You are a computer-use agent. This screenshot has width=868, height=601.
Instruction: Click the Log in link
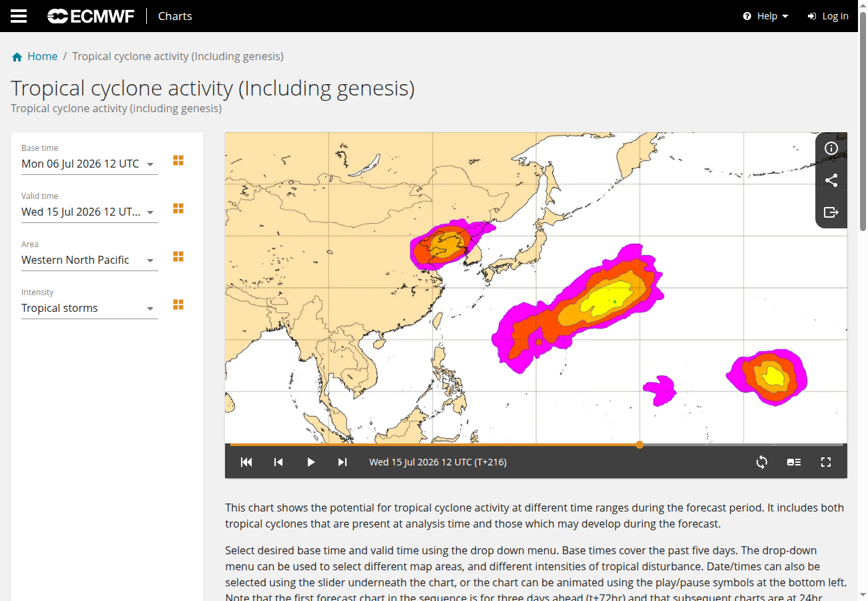pos(828,16)
